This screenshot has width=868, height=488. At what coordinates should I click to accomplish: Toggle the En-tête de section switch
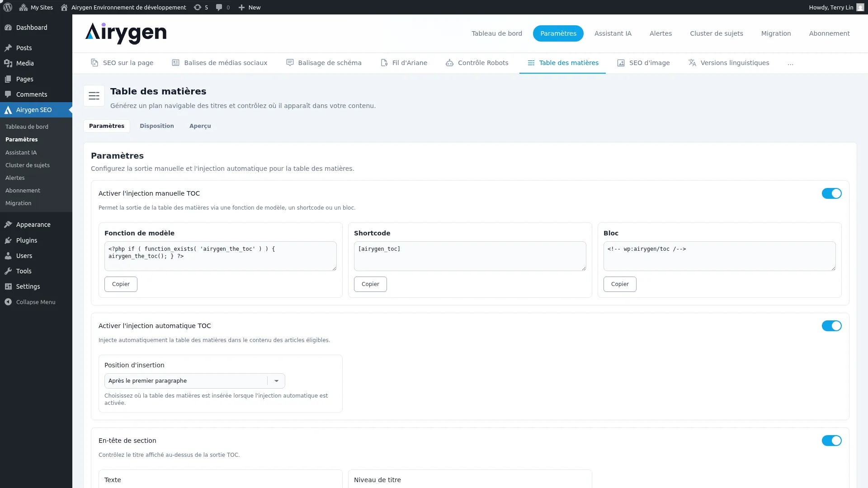(831, 441)
